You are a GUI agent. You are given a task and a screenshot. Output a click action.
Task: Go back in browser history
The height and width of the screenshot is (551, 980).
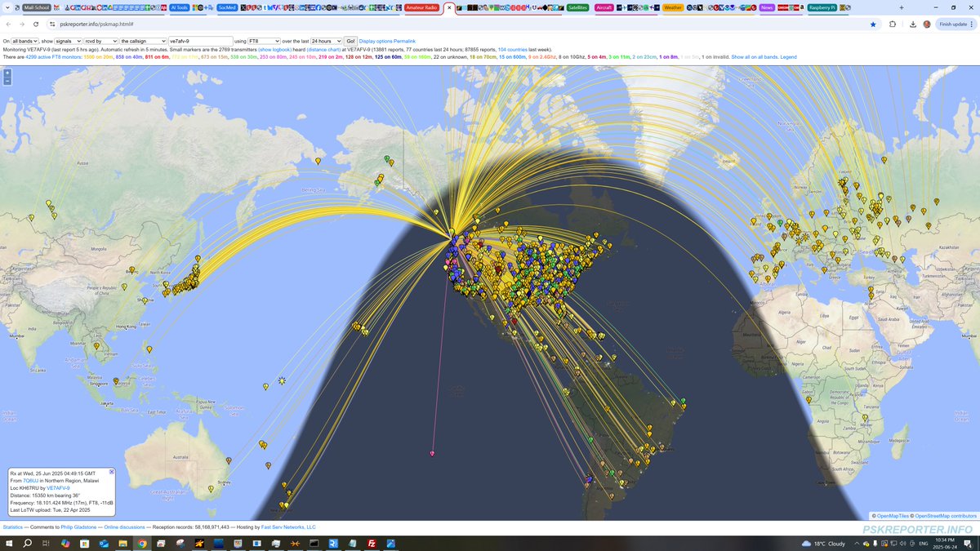tap(8, 24)
